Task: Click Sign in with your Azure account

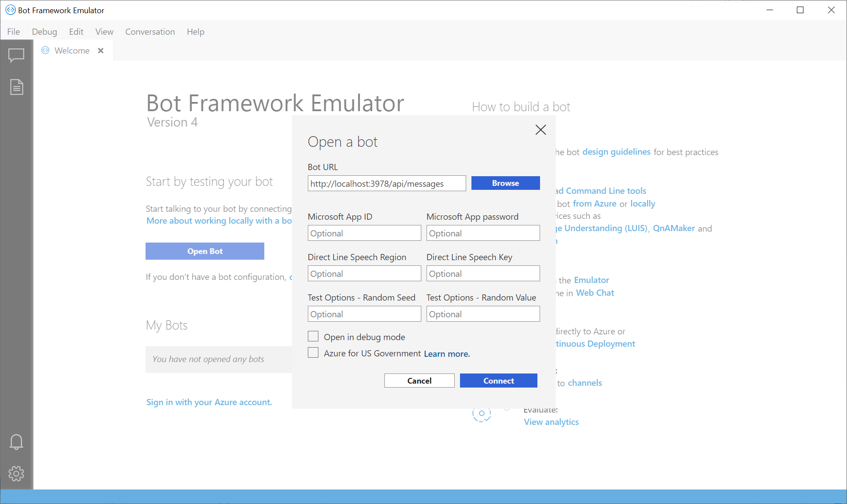Action: point(208,402)
